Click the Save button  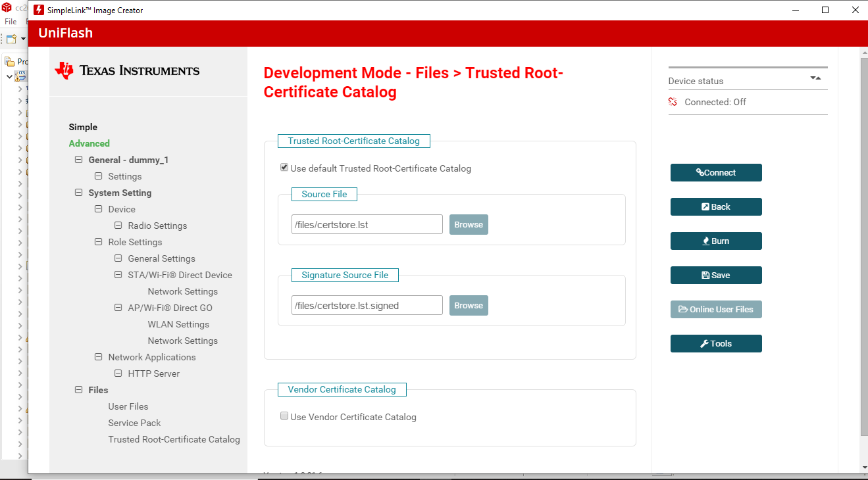pyautogui.click(x=716, y=275)
